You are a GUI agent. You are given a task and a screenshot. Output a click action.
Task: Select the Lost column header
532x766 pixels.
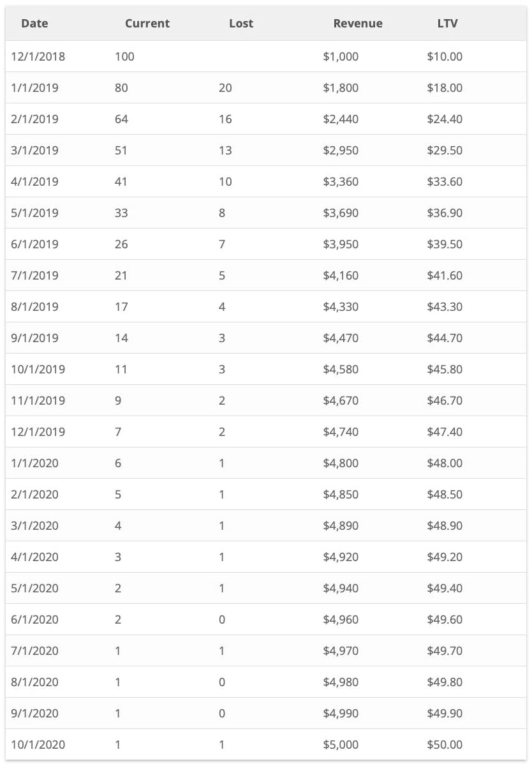pos(241,24)
